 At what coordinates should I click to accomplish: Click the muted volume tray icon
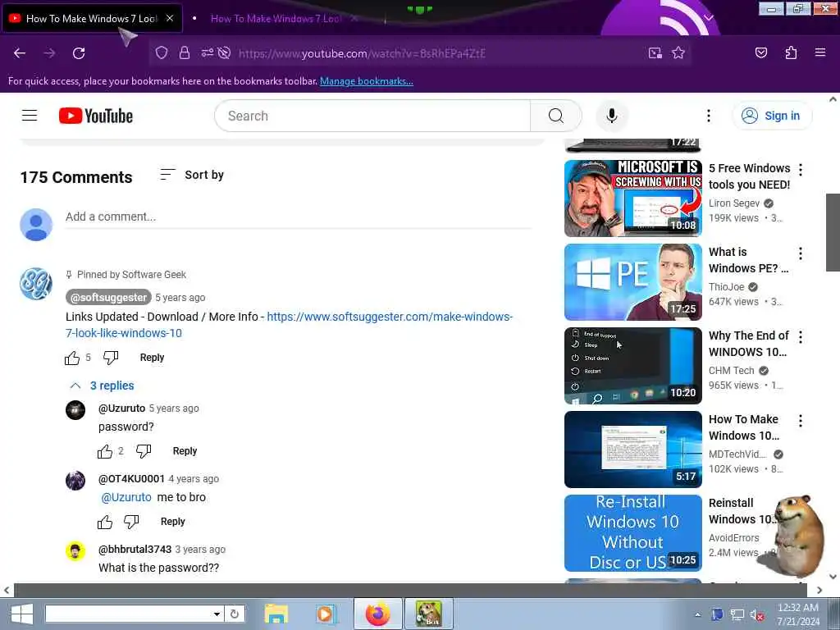click(756, 615)
